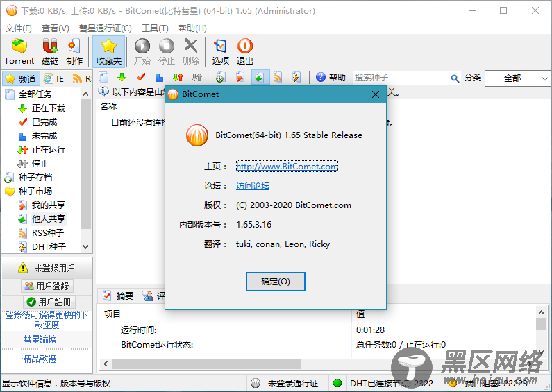Select DHT种子 in the tree

point(49,247)
